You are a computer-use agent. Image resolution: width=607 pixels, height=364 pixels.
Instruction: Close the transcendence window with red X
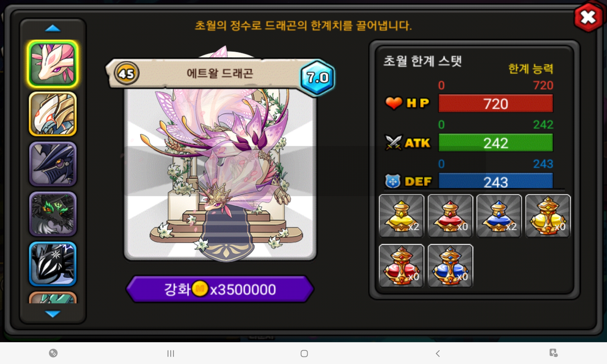pyautogui.click(x=588, y=17)
